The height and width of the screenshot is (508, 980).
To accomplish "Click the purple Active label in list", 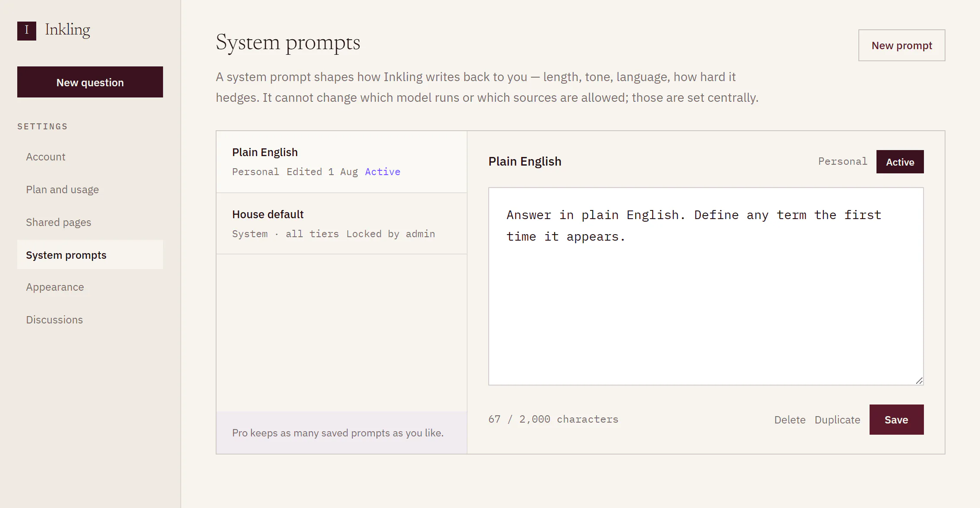I will point(383,172).
